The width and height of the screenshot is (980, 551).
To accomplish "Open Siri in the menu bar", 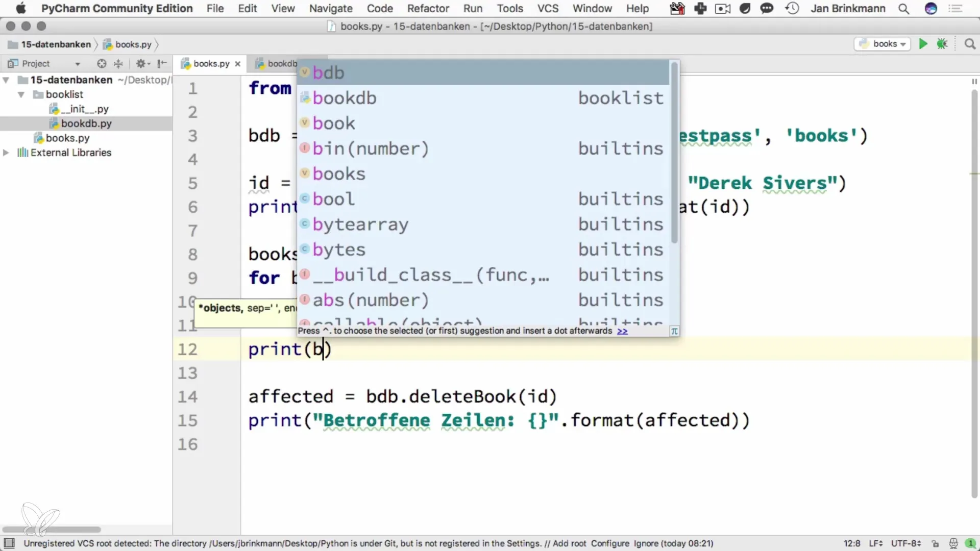I will (931, 9).
